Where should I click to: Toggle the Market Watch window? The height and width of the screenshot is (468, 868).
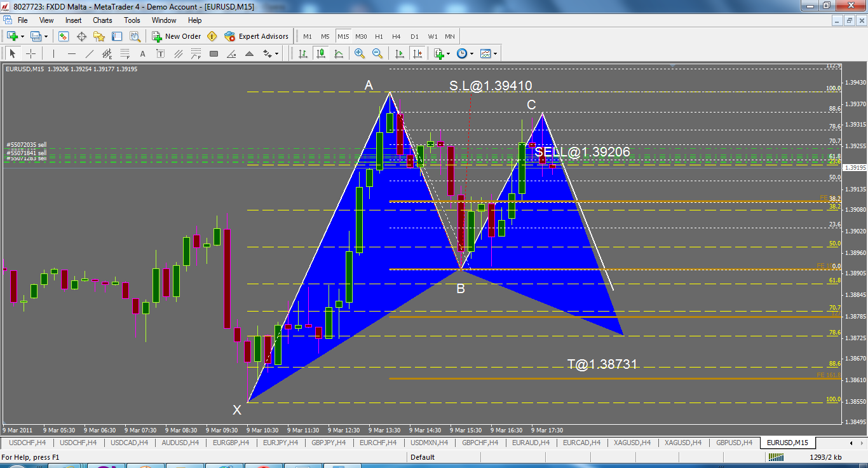click(x=64, y=36)
